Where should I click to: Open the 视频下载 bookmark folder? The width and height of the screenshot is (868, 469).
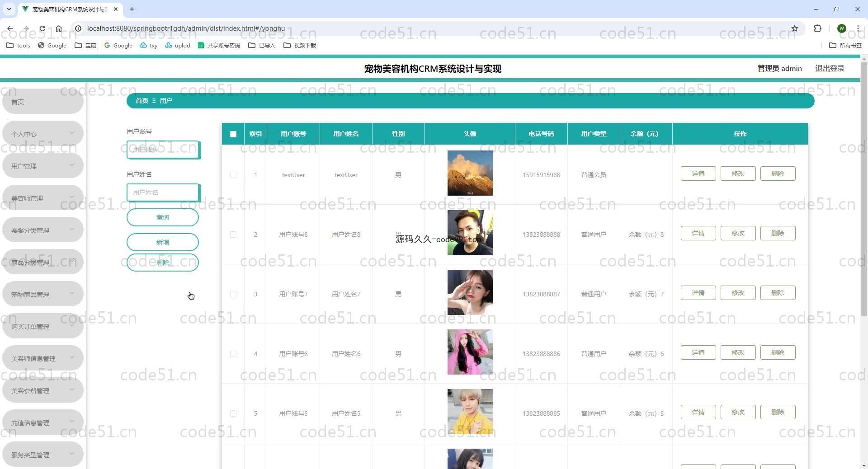pos(299,45)
